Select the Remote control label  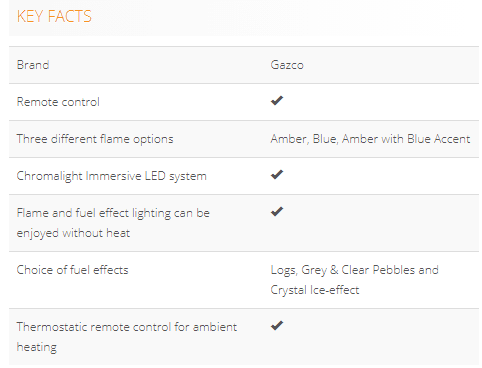pos(58,102)
